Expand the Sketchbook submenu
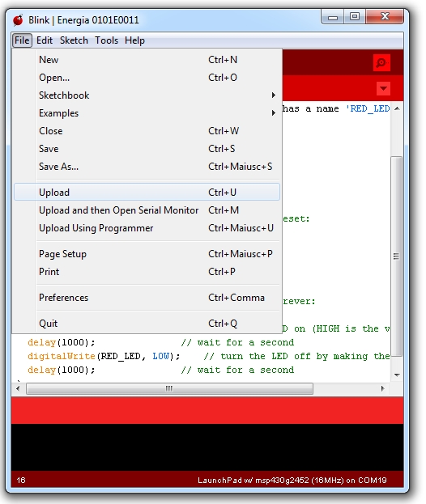Viewport: 426px width, 504px height. click(147, 95)
